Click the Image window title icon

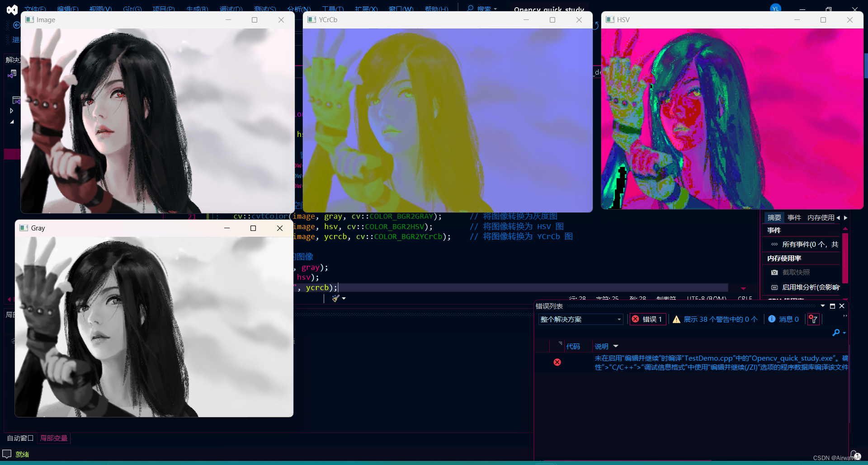tap(30, 20)
